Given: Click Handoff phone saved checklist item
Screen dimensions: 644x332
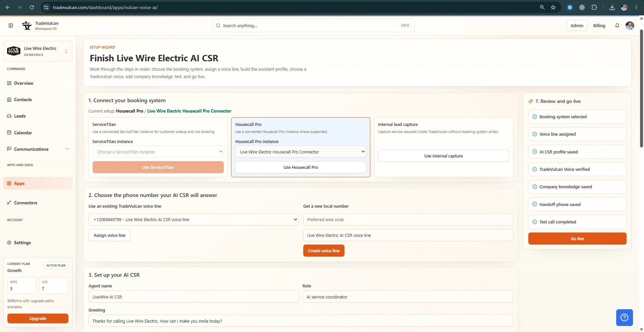Looking at the screenshot, I should click(577, 204).
